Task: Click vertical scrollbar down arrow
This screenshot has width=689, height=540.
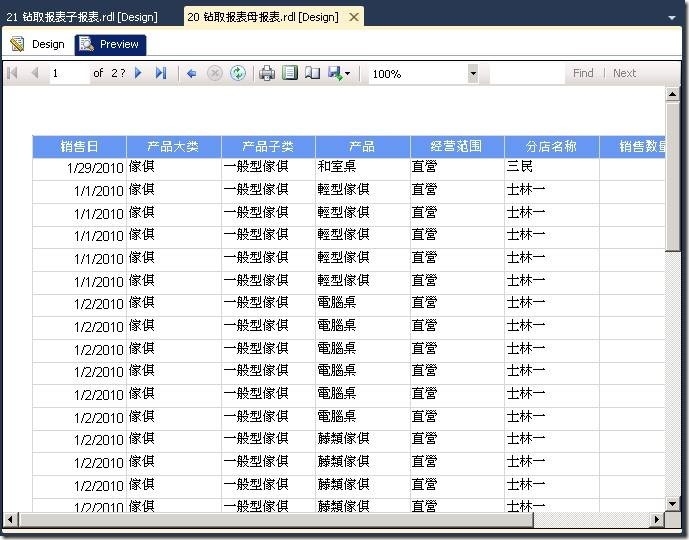Action: point(672,504)
